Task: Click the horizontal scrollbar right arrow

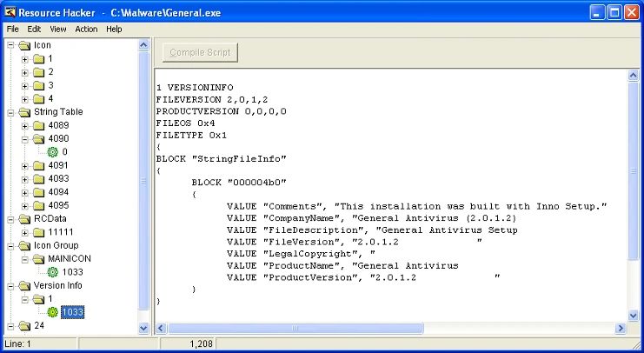Action: 621,328
